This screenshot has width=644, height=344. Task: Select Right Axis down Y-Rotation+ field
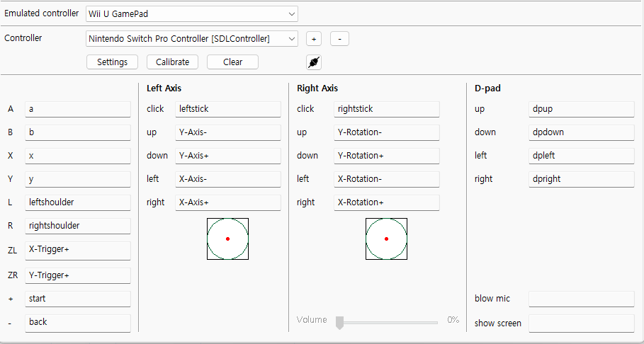(x=387, y=156)
